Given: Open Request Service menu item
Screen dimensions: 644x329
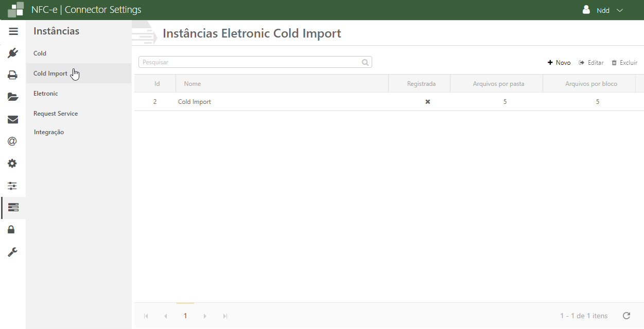Looking at the screenshot, I should pos(56,114).
